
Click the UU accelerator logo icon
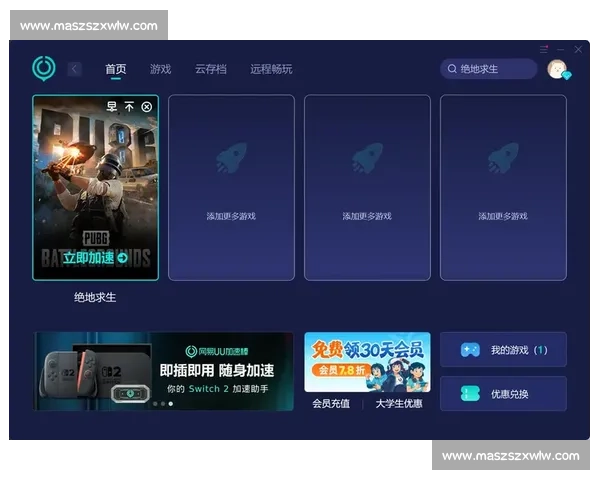(x=44, y=69)
